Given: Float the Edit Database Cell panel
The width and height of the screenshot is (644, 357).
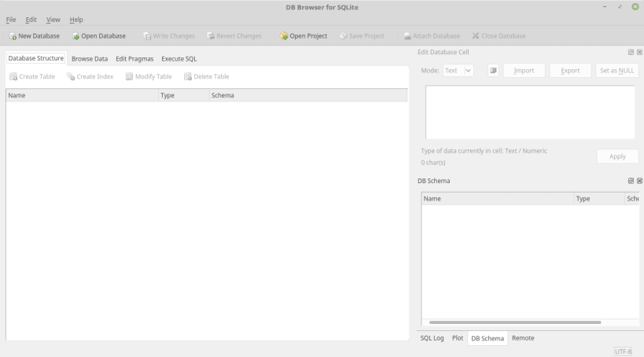Looking at the screenshot, I should point(631,52).
